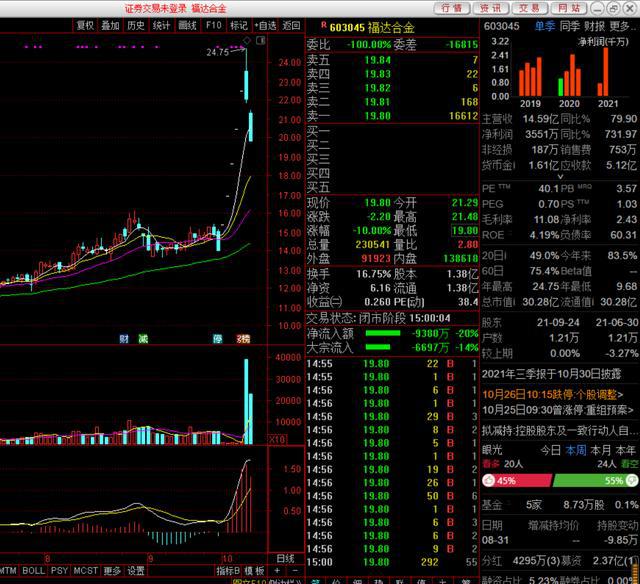Click 最低 19.80 boxed value
Image resolution: width=640 pixels, height=584 pixels.
pos(465,231)
